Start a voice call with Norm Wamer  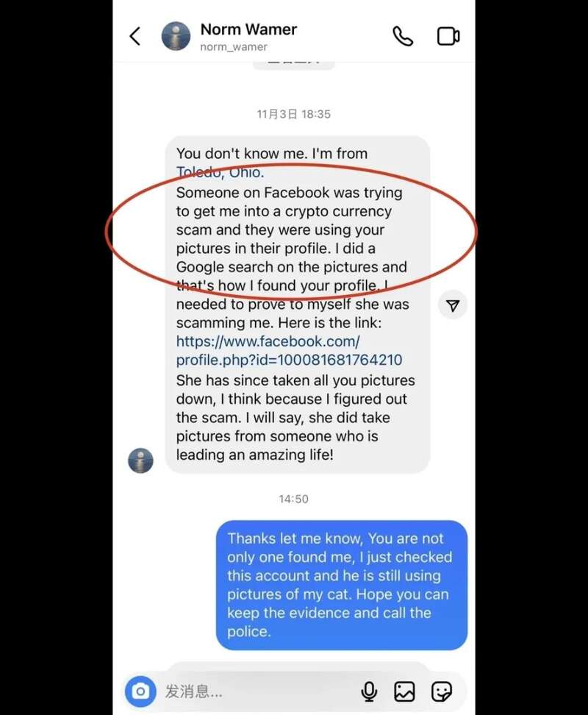(403, 36)
